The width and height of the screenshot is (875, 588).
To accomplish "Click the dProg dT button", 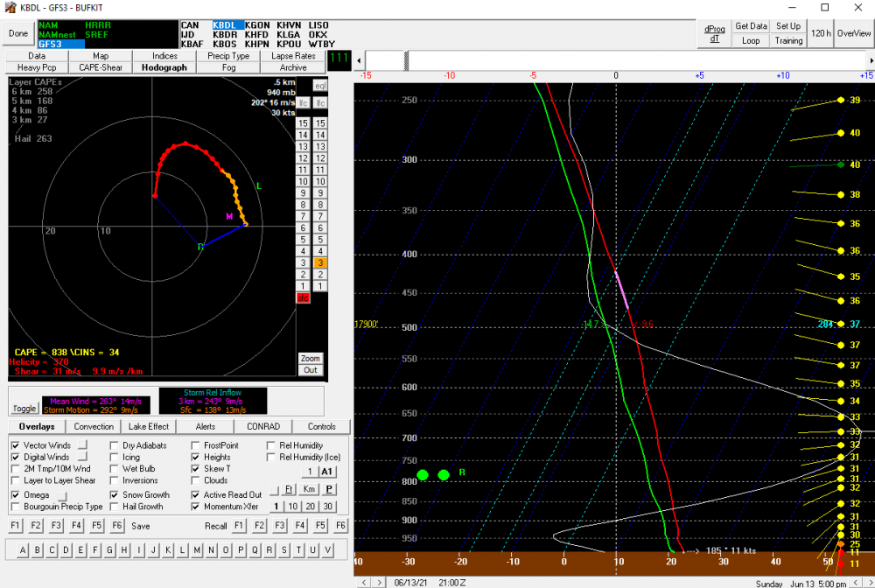I will pyautogui.click(x=715, y=33).
